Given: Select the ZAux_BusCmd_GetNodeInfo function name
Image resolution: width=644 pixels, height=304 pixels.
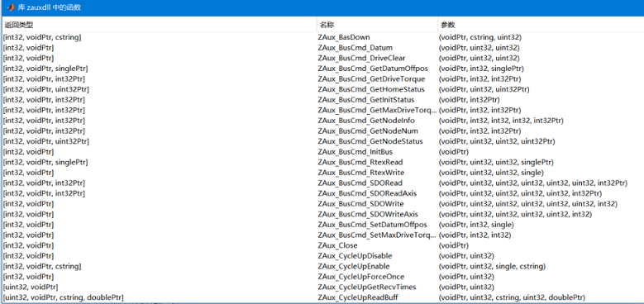Looking at the screenshot, I should pos(366,121).
